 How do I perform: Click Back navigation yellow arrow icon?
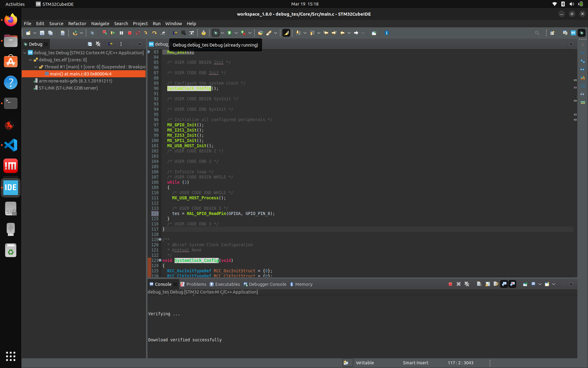pos(342,33)
